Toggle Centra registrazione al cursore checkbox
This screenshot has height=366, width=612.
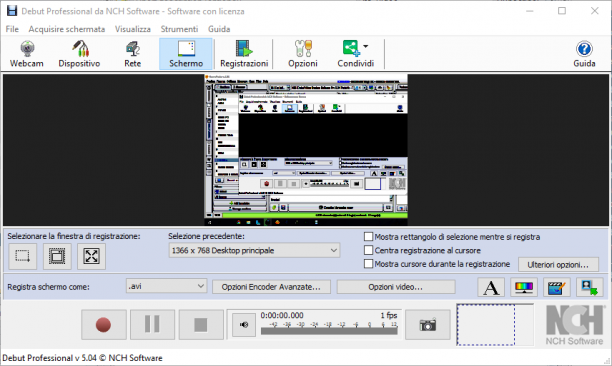click(x=368, y=250)
